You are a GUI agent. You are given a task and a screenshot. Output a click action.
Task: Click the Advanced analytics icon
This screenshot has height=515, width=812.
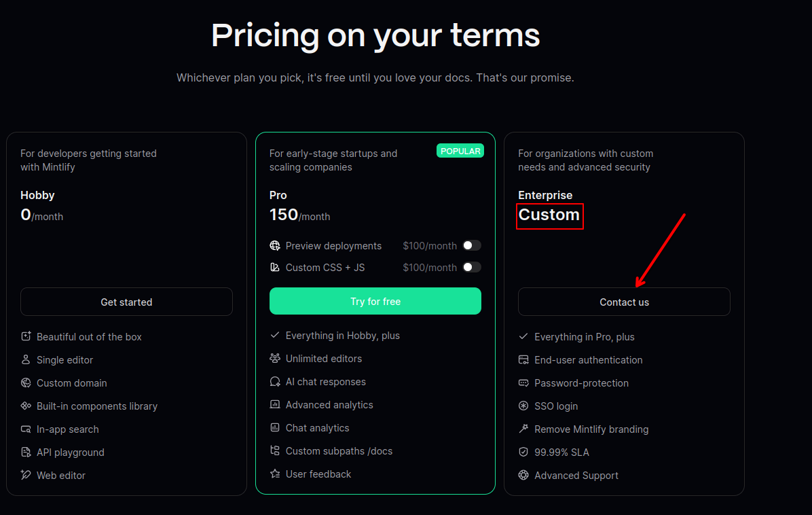point(275,404)
